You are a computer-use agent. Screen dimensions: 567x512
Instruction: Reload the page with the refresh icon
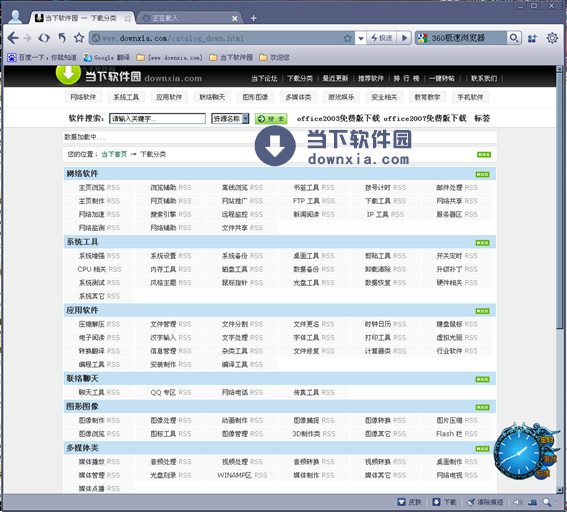tap(44, 38)
